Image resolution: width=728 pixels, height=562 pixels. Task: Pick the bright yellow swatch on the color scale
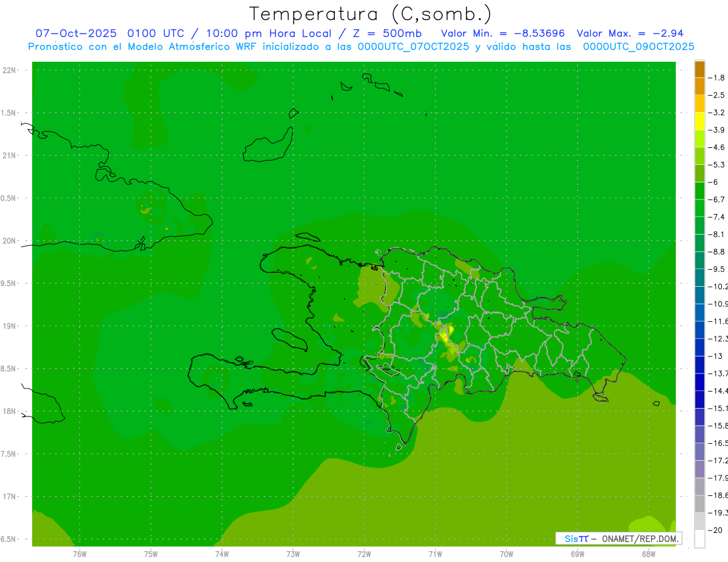[x=699, y=121]
